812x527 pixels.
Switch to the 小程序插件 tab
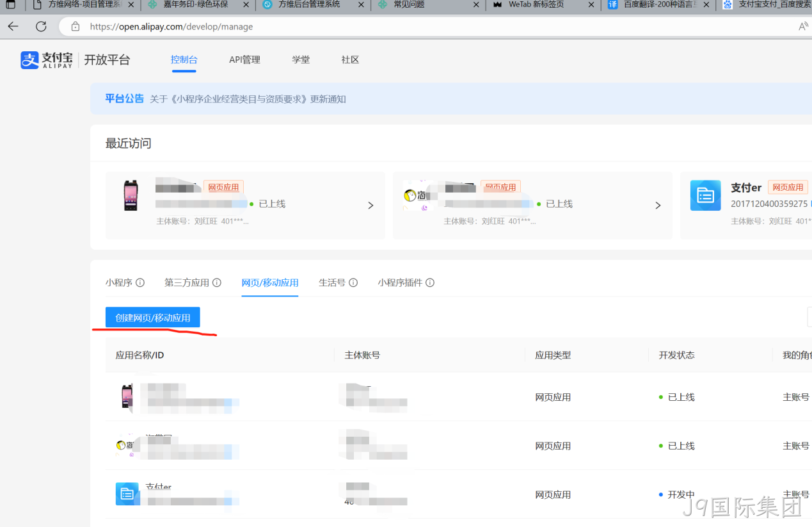(400, 282)
